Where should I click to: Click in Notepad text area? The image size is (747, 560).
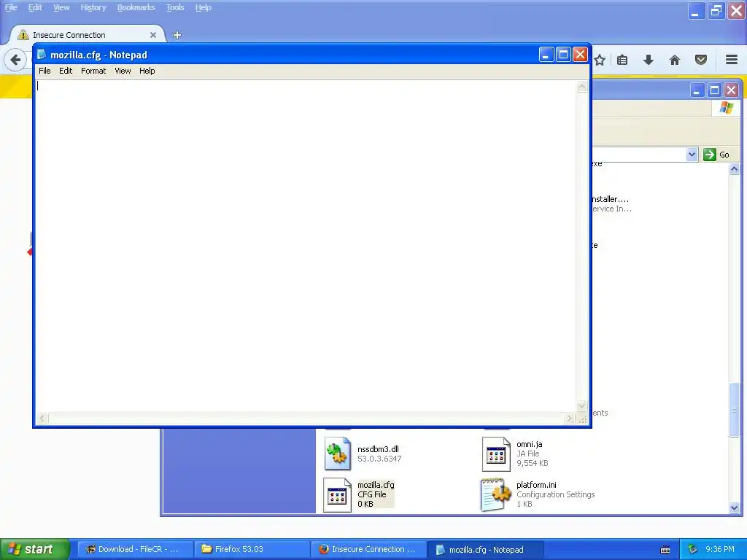(x=306, y=245)
